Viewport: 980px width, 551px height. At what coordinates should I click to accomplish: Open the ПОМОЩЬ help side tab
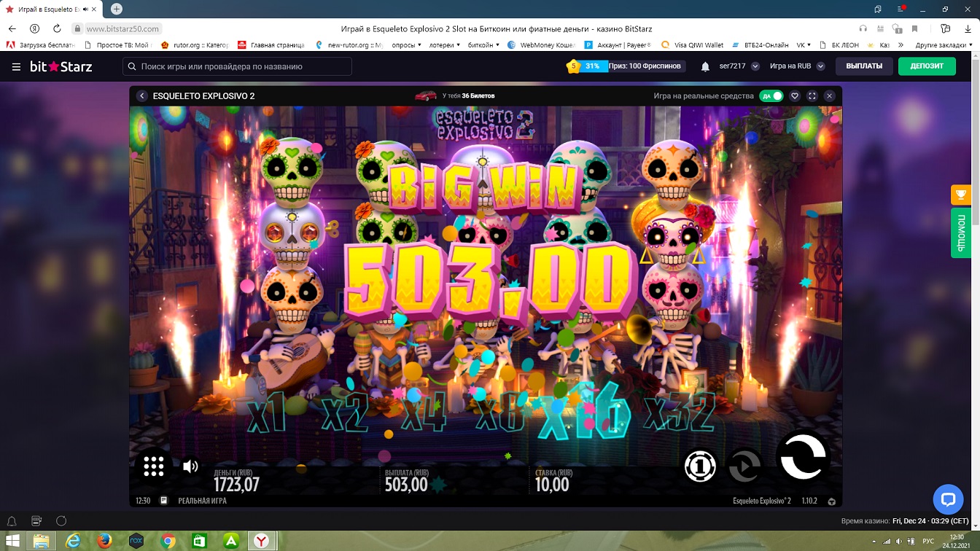pos(960,233)
